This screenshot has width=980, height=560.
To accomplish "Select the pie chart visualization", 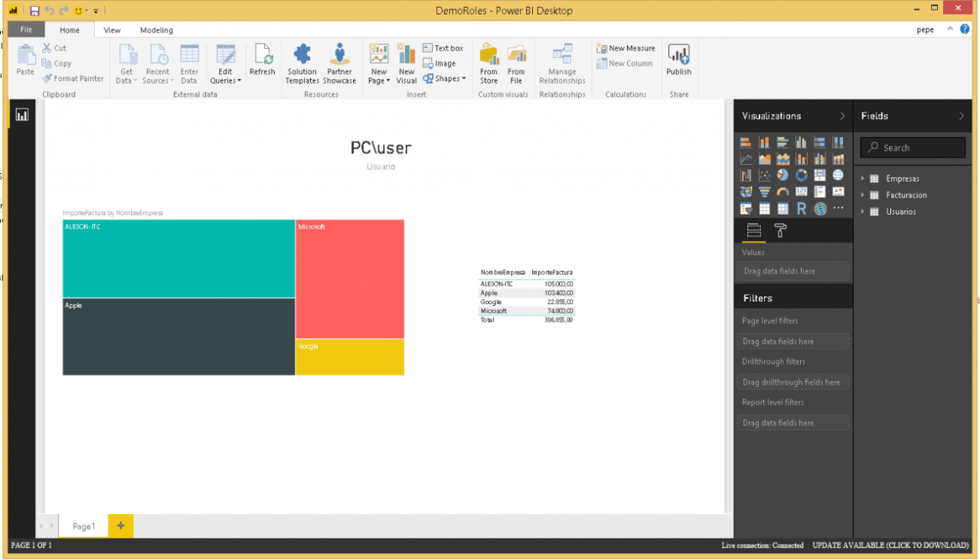I will (x=782, y=175).
